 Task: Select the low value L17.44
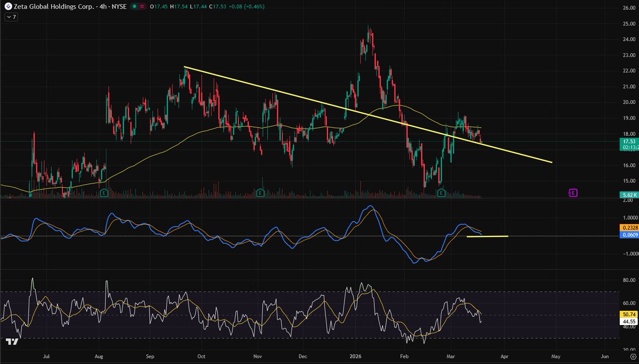point(199,6)
